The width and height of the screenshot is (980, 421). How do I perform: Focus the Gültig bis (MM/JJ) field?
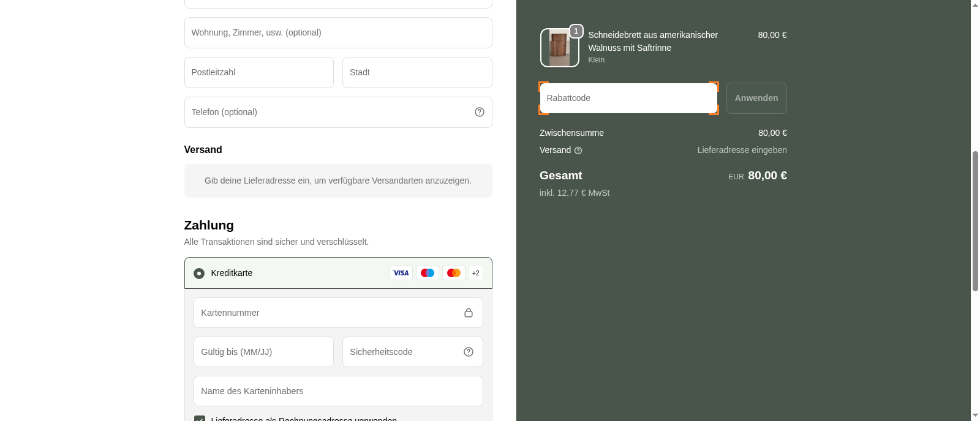[x=263, y=352]
